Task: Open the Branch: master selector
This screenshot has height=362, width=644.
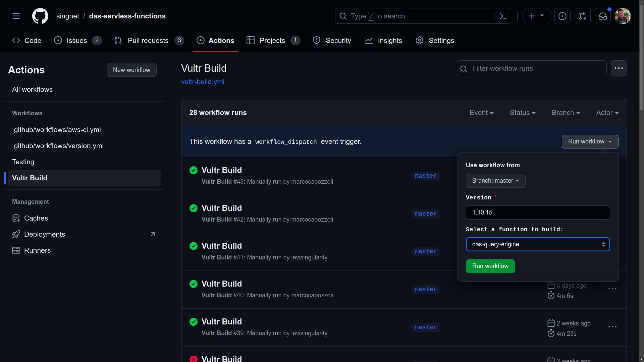Action: click(495, 181)
